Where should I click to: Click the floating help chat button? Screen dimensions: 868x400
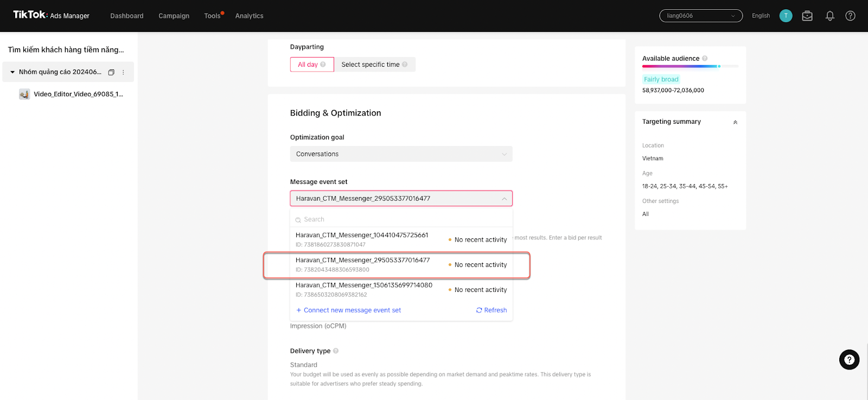coord(849,360)
